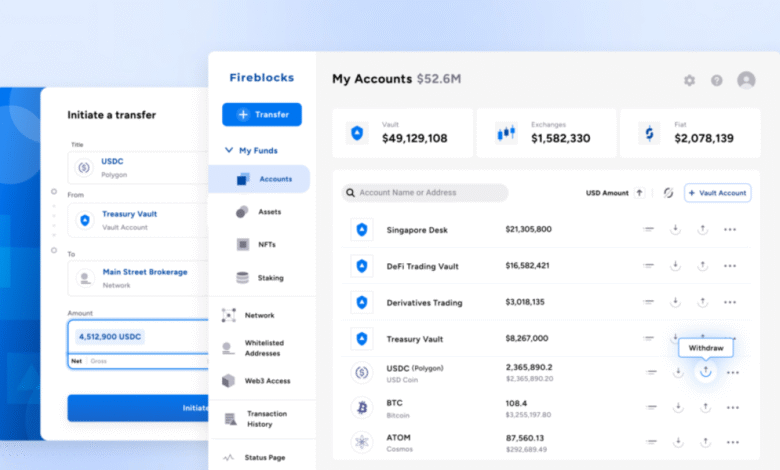Open USDC asset selector in transfer panel

pyautogui.click(x=138, y=168)
